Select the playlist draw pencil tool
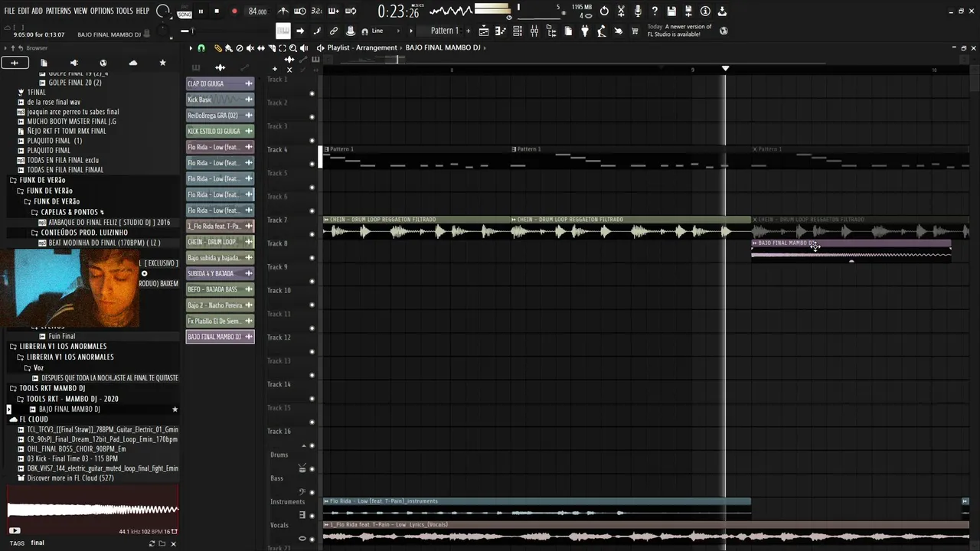980x551 pixels. point(217,48)
